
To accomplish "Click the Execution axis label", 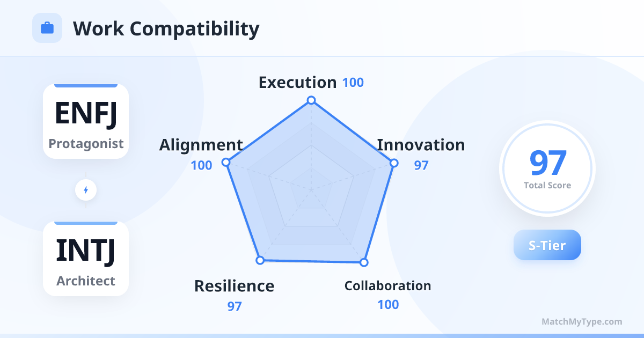I will 297,83.
